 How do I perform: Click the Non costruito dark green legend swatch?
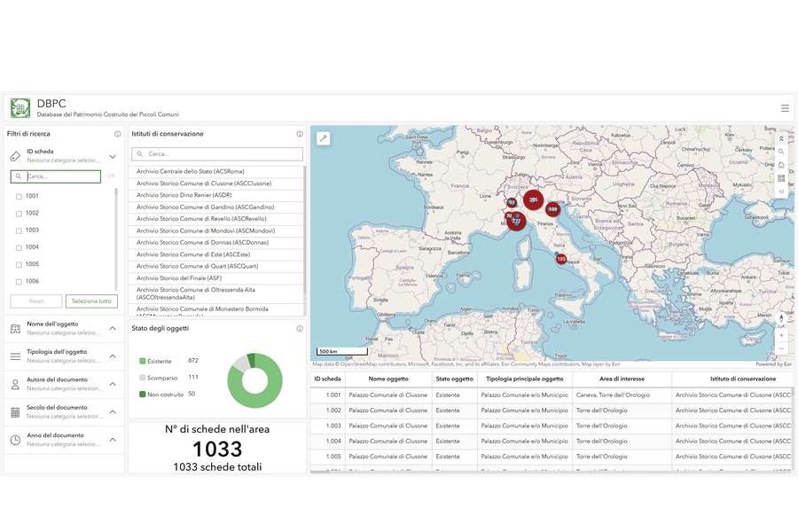(143, 395)
